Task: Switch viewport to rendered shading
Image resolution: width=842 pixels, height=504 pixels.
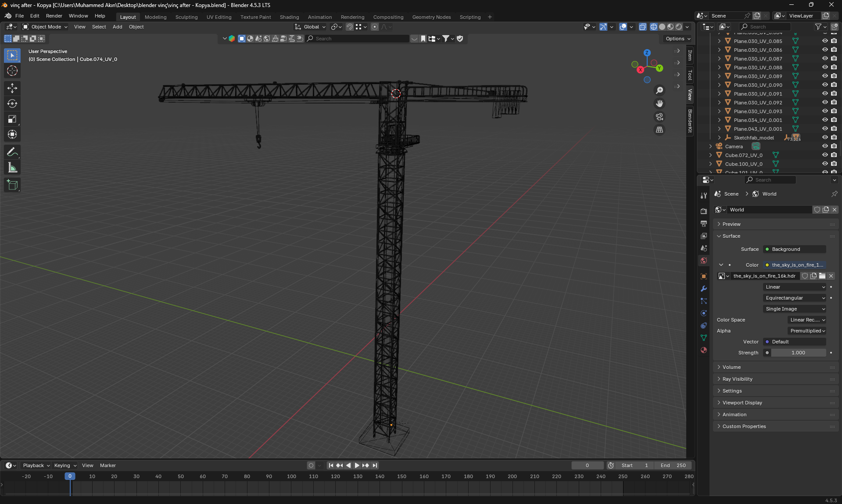Action: [x=679, y=27]
